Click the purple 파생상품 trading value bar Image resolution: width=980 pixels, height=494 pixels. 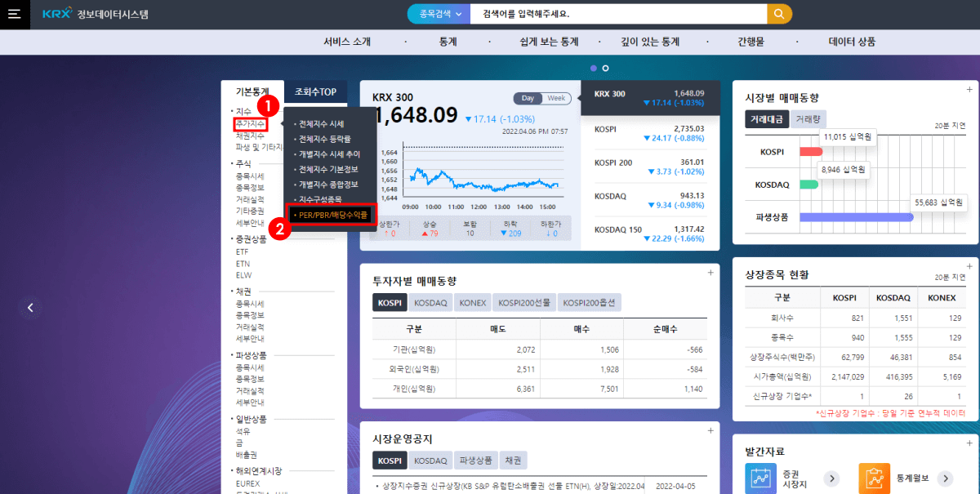click(856, 217)
